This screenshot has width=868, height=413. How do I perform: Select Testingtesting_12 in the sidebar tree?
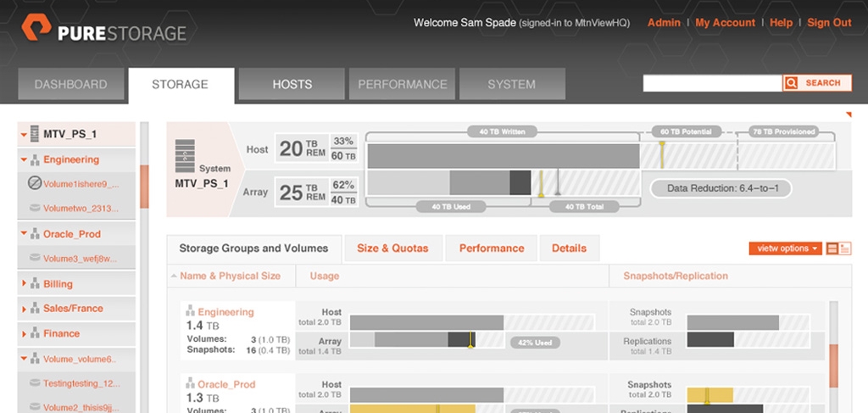click(81, 382)
